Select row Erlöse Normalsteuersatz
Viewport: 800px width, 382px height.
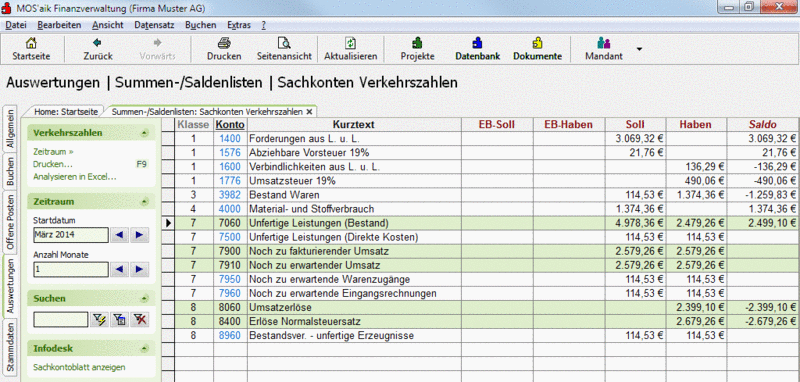click(487, 322)
